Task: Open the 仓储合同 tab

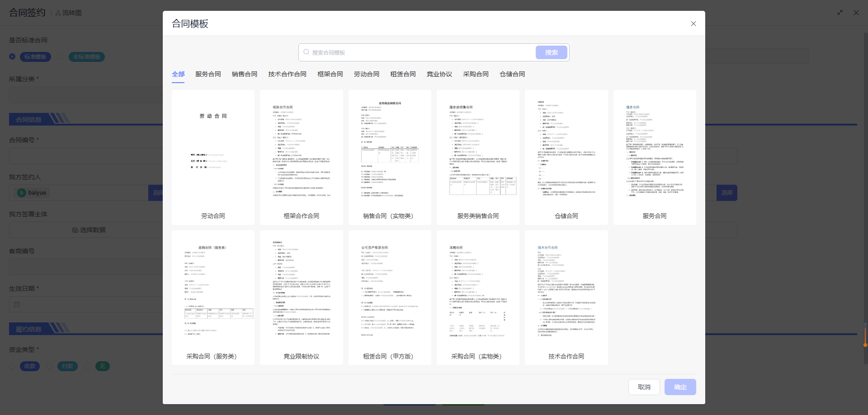Action: (512, 74)
